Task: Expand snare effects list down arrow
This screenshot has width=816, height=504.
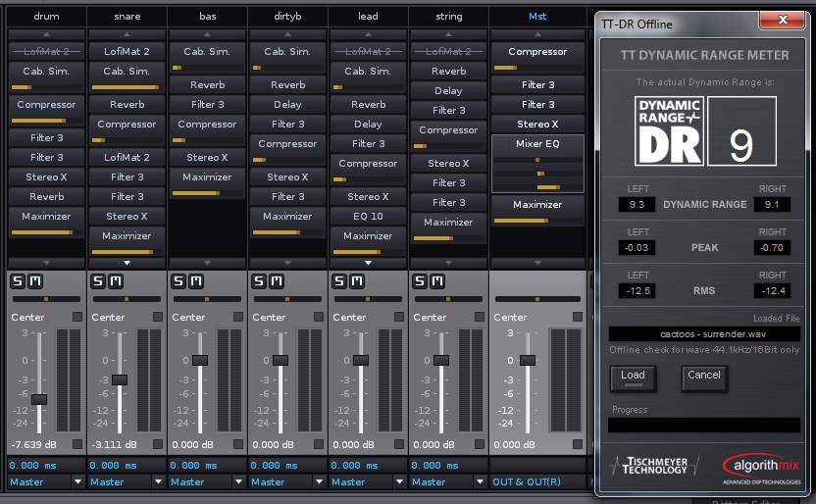Action: 127,263
